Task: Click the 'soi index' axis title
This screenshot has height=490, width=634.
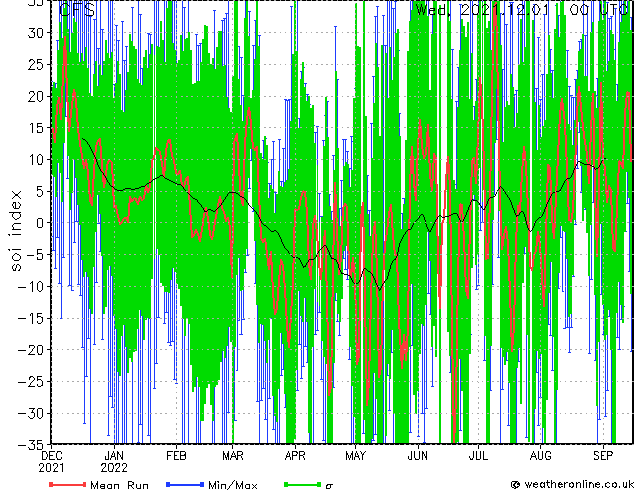Action: point(15,231)
